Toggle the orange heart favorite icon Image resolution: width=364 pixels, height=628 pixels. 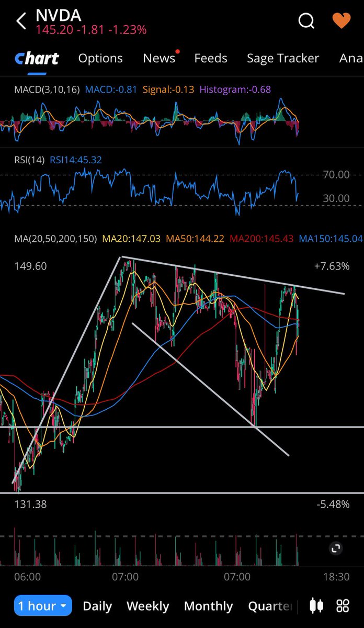coord(342,20)
